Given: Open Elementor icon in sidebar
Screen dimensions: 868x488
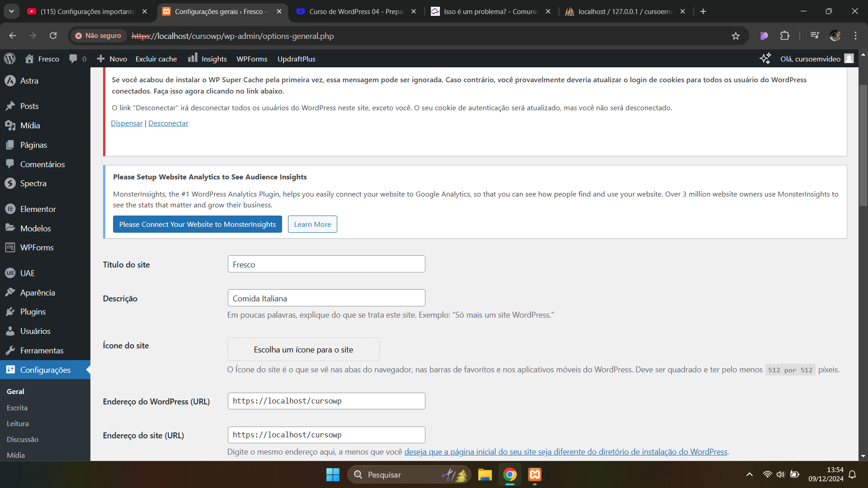Looking at the screenshot, I should click(x=10, y=209).
